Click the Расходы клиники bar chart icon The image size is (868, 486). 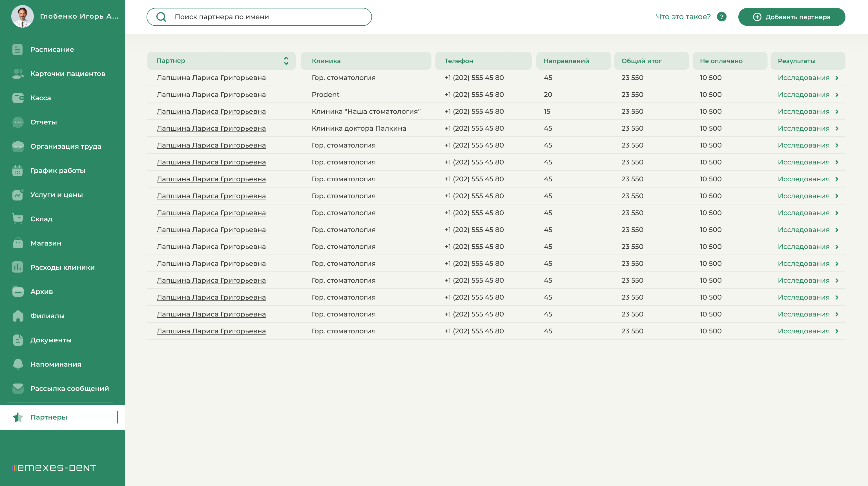(17, 267)
